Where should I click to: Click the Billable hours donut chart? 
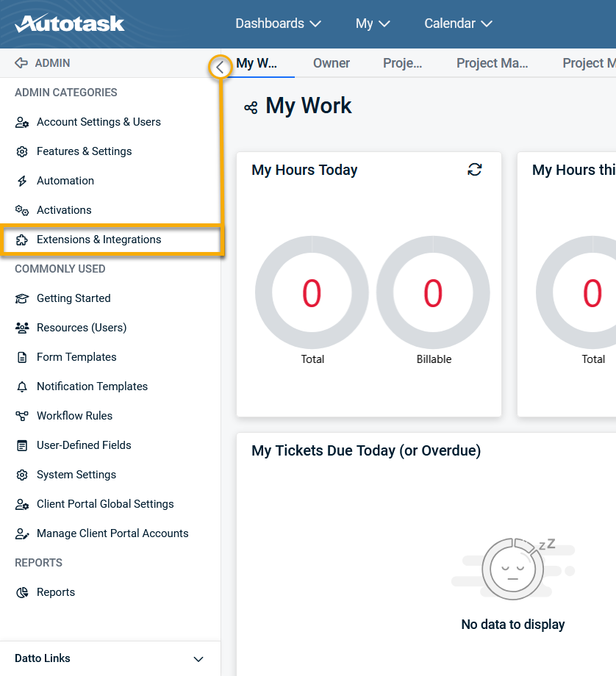pos(433,293)
